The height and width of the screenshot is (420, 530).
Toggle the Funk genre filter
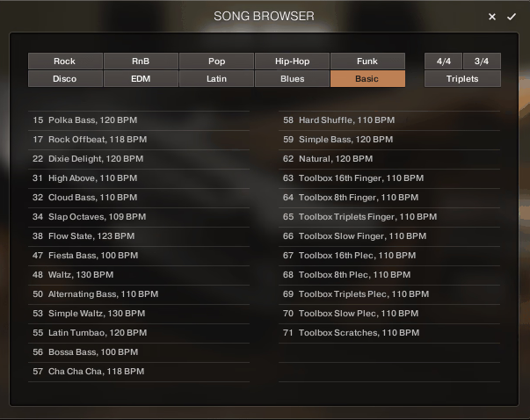[x=367, y=62]
